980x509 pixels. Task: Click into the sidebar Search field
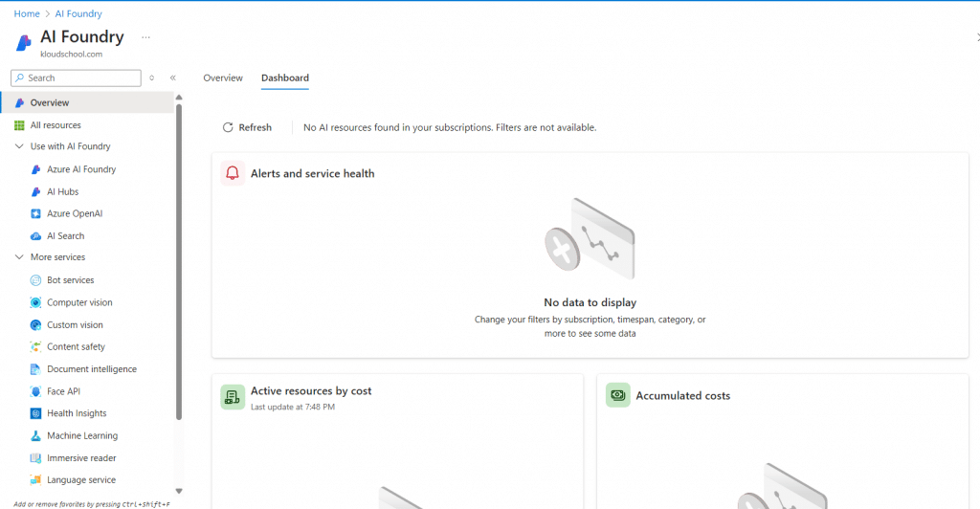pyautogui.click(x=76, y=78)
